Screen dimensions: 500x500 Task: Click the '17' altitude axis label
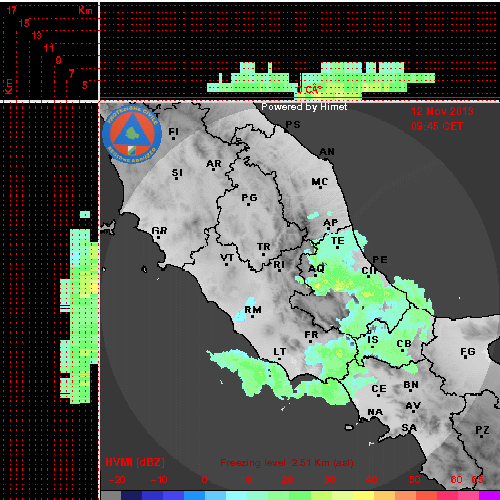tap(11, 10)
